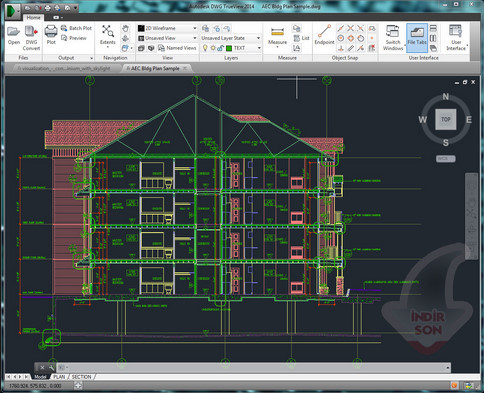The width and height of the screenshot is (484, 393).
Task: Close the command line with X
Action: click(42, 367)
